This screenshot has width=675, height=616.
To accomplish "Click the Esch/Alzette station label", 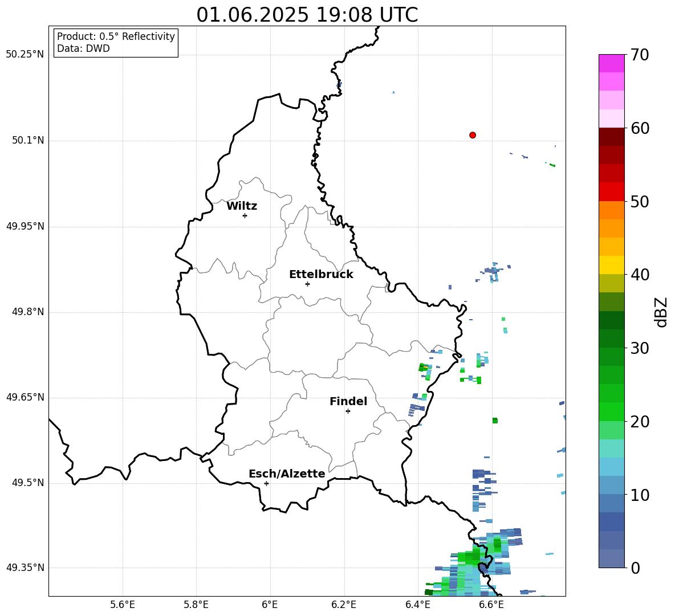I will pos(287,474).
